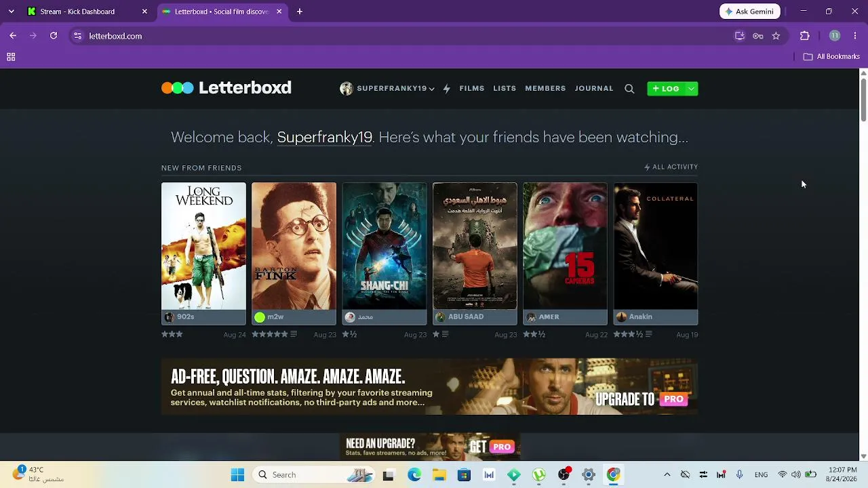Image resolution: width=868 pixels, height=488 pixels.
Task: Click the Anakin user avatar
Action: pos(621,317)
